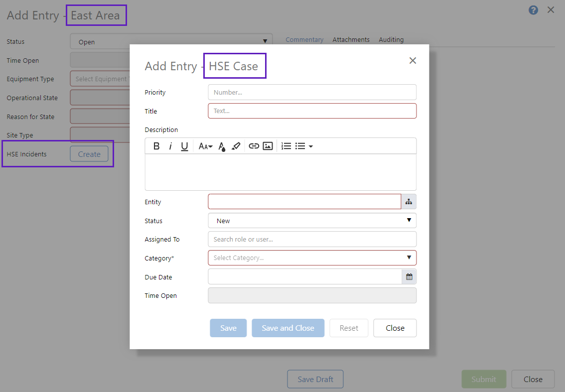Submit the East Area entry
Viewport: 565px width, 392px height.
point(484,379)
